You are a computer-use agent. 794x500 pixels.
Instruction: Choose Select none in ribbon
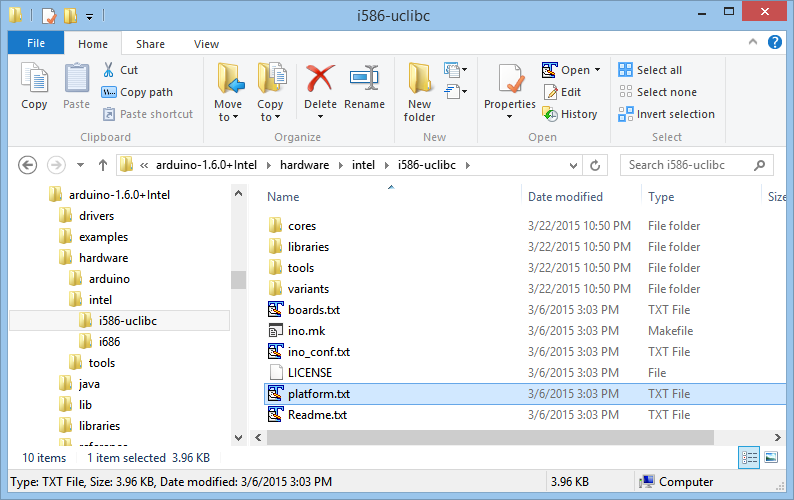[657, 92]
